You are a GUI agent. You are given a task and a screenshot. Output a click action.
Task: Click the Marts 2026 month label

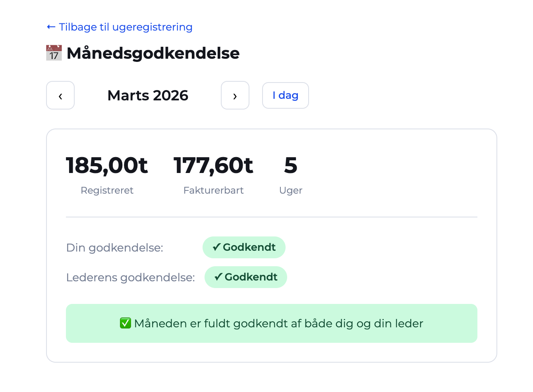[x=148, y=96]
